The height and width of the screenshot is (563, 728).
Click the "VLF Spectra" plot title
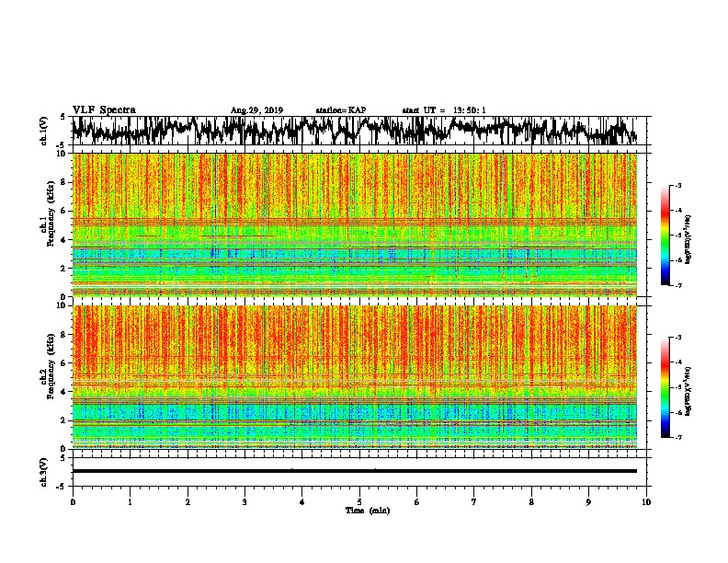(104, 110)
